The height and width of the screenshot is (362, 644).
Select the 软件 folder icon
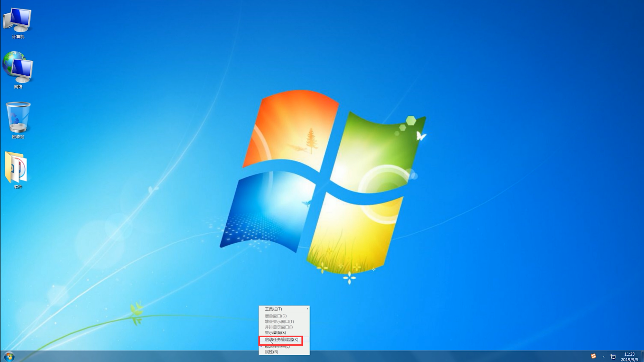17,170
